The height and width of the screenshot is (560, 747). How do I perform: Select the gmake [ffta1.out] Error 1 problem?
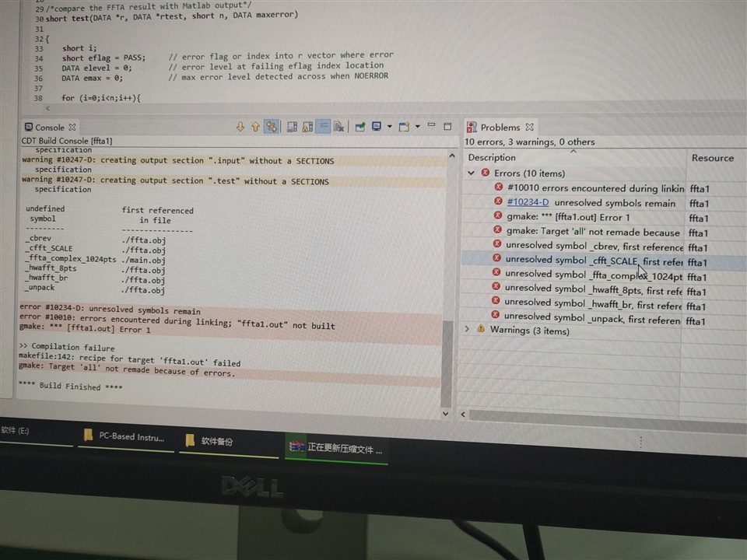tap(568, 217)
